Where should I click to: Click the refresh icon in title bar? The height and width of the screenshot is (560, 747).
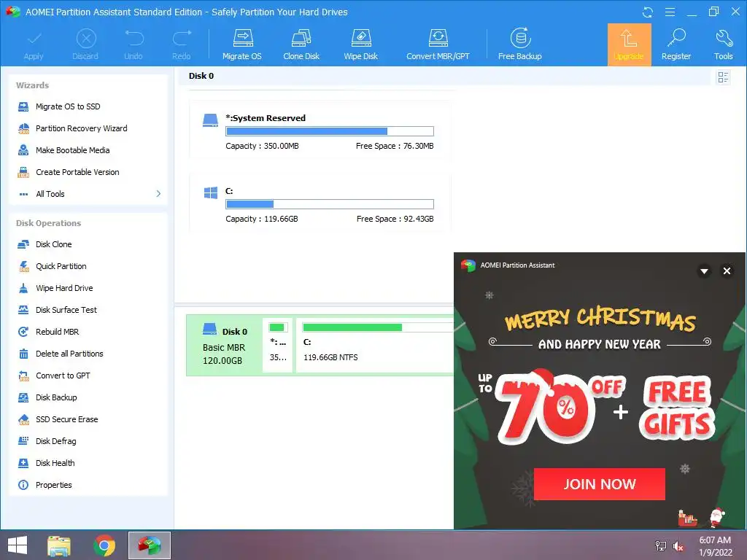tap(648, 12)
